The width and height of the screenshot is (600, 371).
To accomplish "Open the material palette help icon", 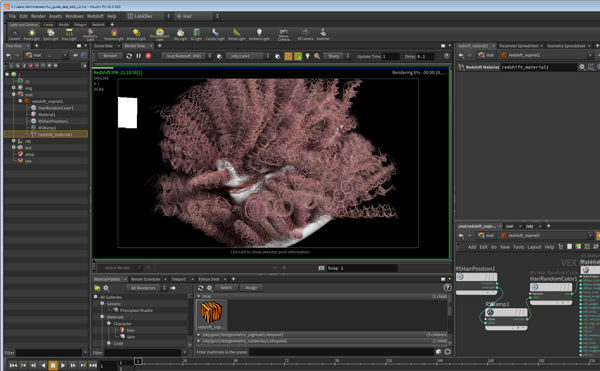I will click(447, 288).
